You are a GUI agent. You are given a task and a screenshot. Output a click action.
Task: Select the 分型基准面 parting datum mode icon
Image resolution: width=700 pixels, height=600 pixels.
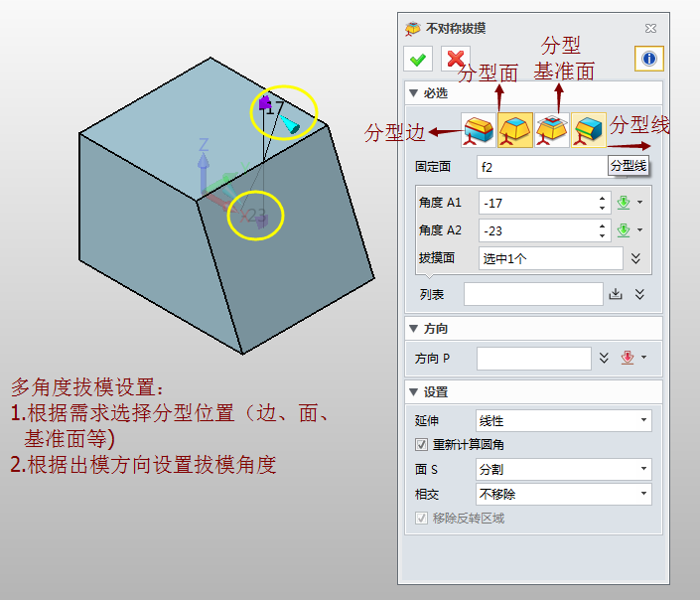[552, 130]
